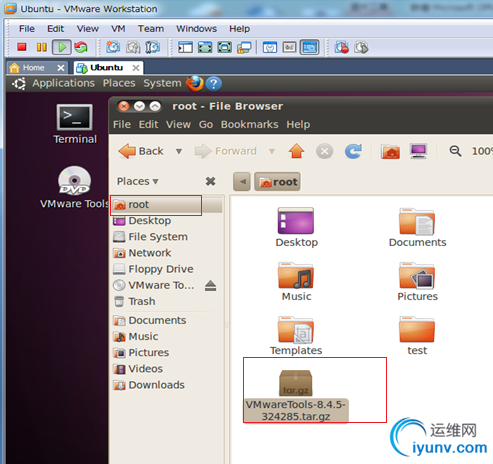The width and height of the screenshot is (493, 464).
Task: Open the File Browser View menu
Action: pos(178,124)
